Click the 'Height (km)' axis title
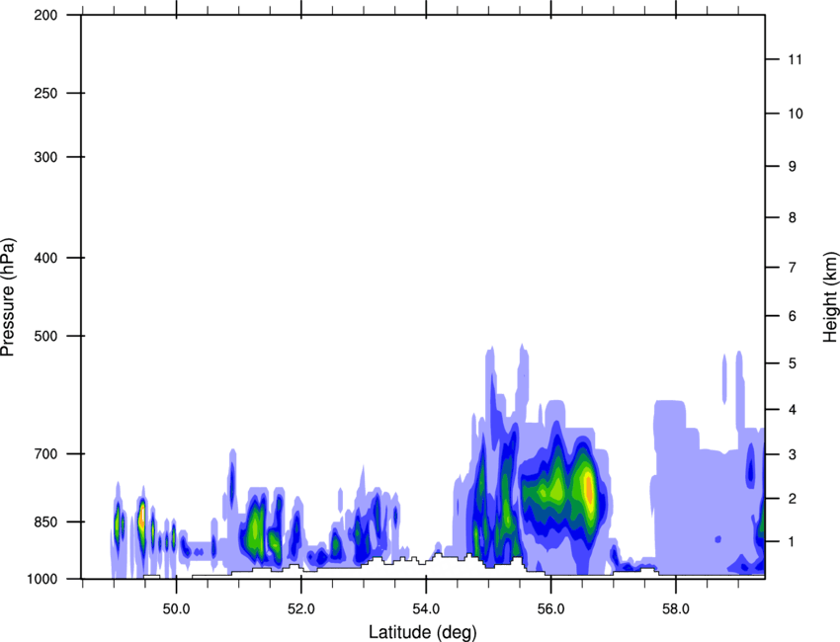 pos(830,297)
